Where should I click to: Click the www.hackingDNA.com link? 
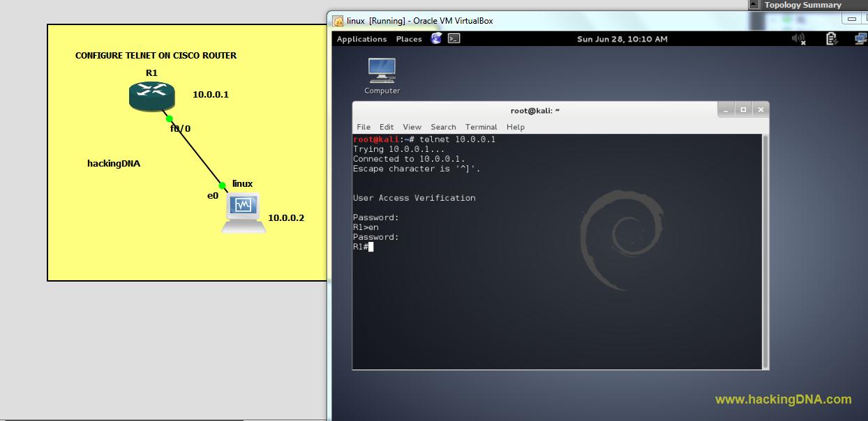783,399
